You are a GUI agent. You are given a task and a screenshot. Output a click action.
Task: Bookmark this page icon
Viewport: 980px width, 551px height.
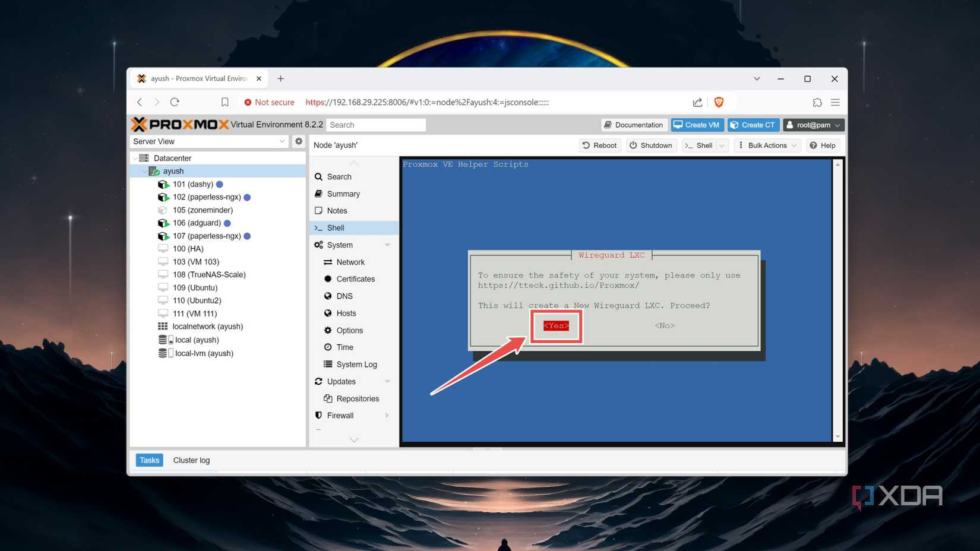coord(225,102)
